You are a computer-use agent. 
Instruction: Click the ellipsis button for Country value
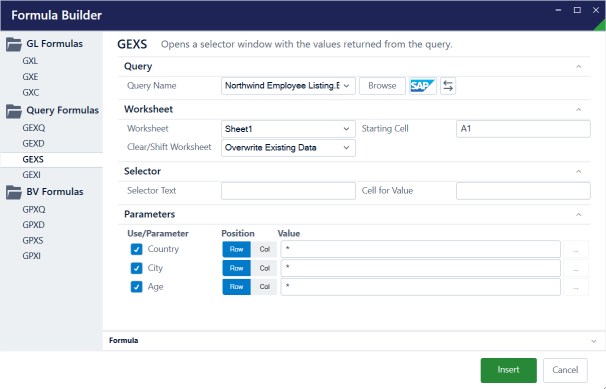pyautogui.click(x=576, y=249)
